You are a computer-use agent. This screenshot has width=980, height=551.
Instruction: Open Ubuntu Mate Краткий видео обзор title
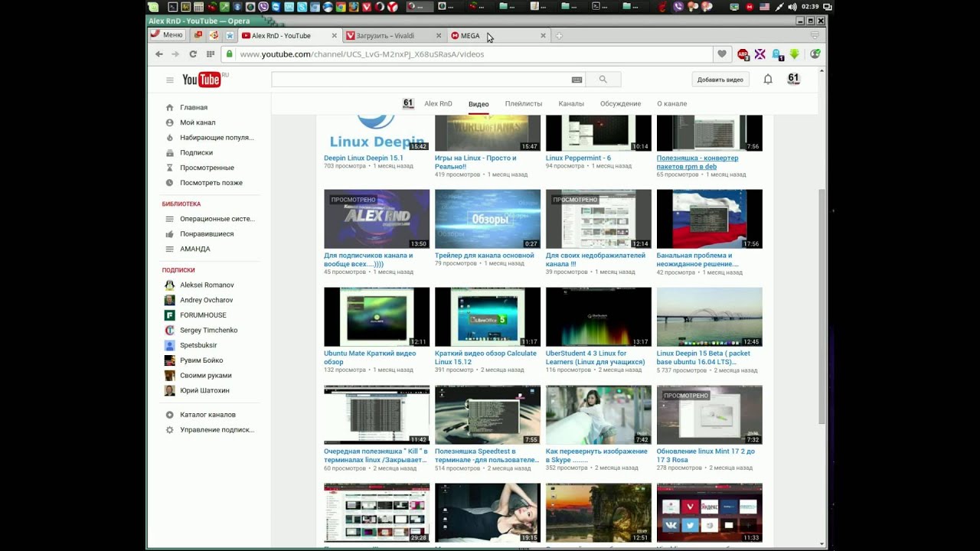370,357
